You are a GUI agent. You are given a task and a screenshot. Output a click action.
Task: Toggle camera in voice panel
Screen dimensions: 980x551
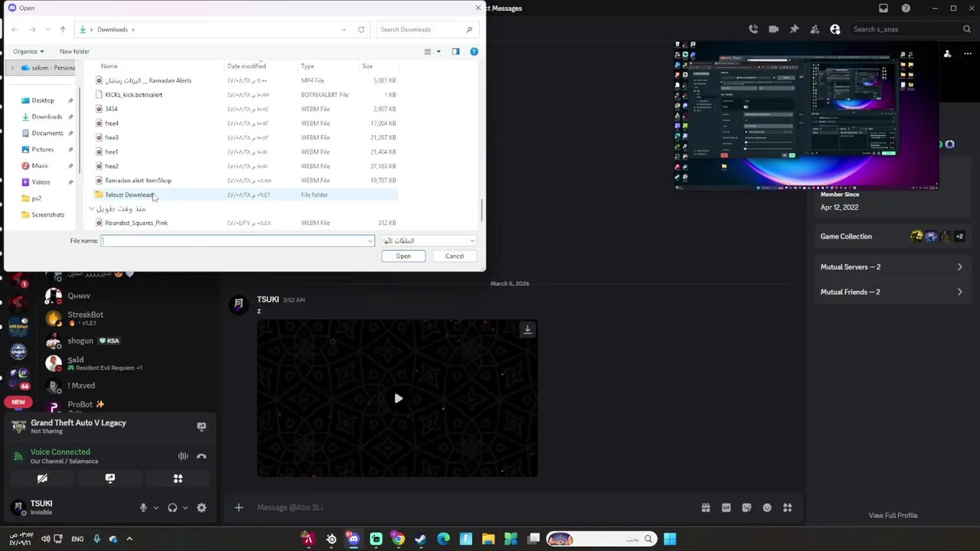pos(42,478)
